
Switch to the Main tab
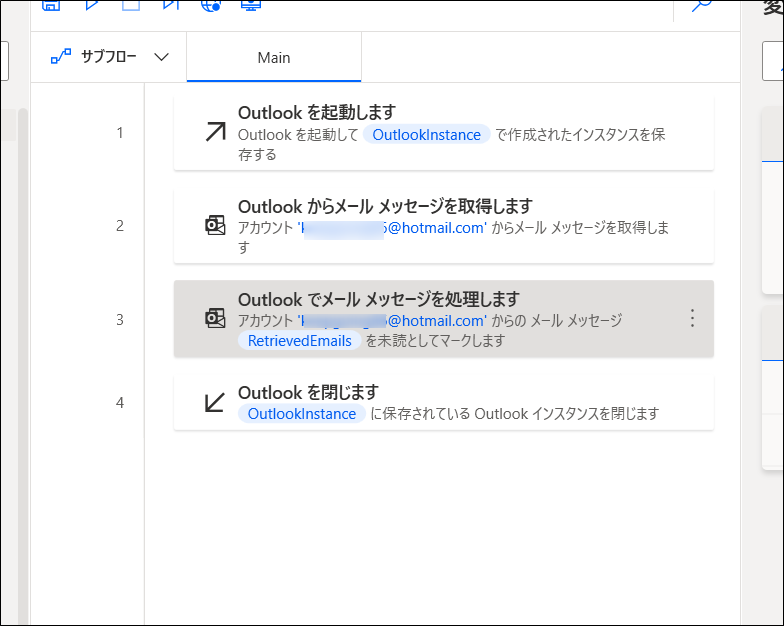tap(274, 58)
